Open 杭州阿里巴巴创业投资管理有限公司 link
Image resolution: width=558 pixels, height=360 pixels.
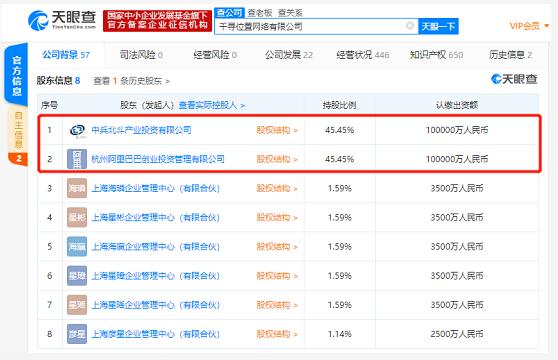click(158, 159)
